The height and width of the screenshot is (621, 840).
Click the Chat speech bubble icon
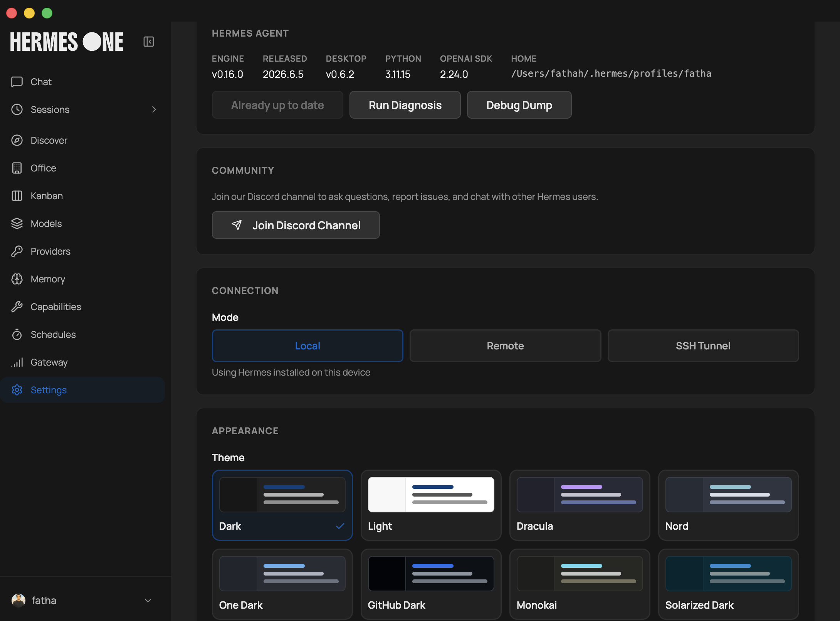pyautogui.click(x=17, y=82)
